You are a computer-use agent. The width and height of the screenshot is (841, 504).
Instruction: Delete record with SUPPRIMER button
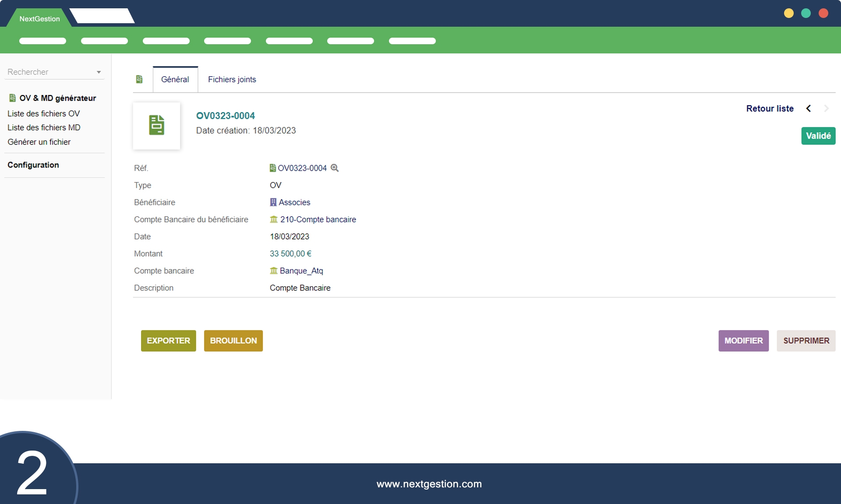pos(806,341)
